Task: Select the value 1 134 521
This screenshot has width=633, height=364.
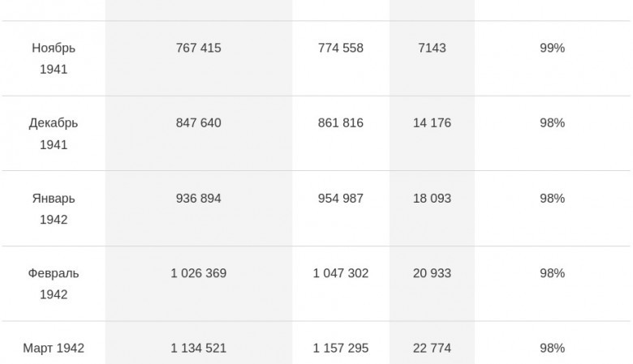Action: pos(198,348)
